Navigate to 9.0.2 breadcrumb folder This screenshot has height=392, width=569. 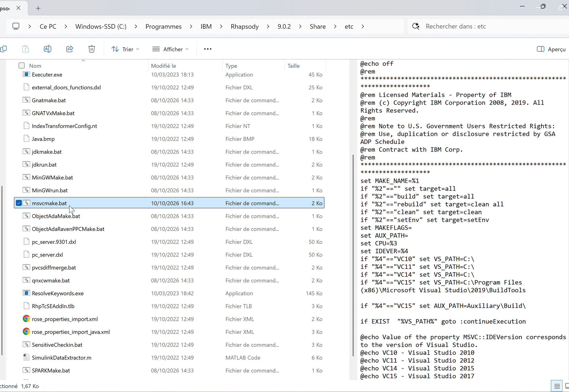(x=284, y=26)
